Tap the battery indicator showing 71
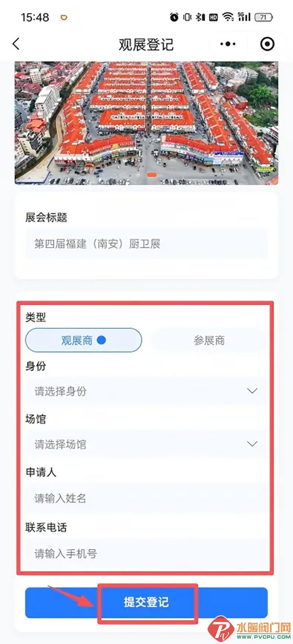The width and height of the screenshot is (293, 644). [263, 17]
